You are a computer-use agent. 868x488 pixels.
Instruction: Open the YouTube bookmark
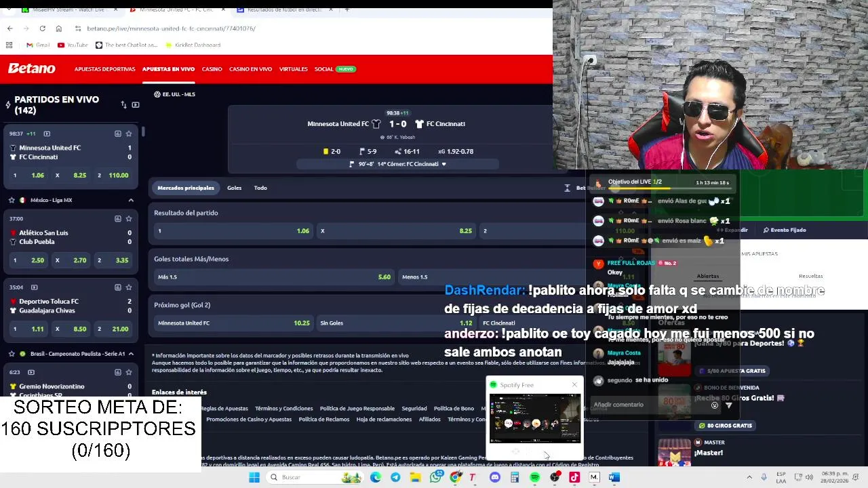coord(73,45)
